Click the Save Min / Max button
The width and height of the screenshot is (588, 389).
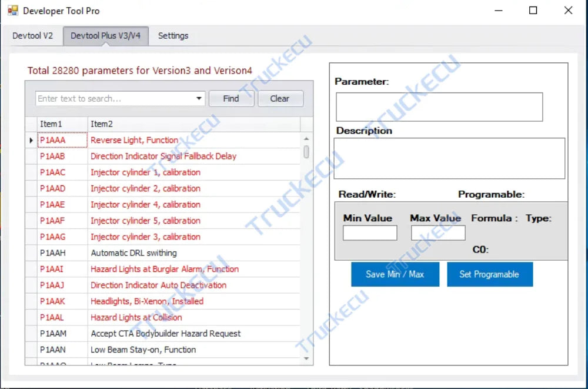(x=395, y=274)
